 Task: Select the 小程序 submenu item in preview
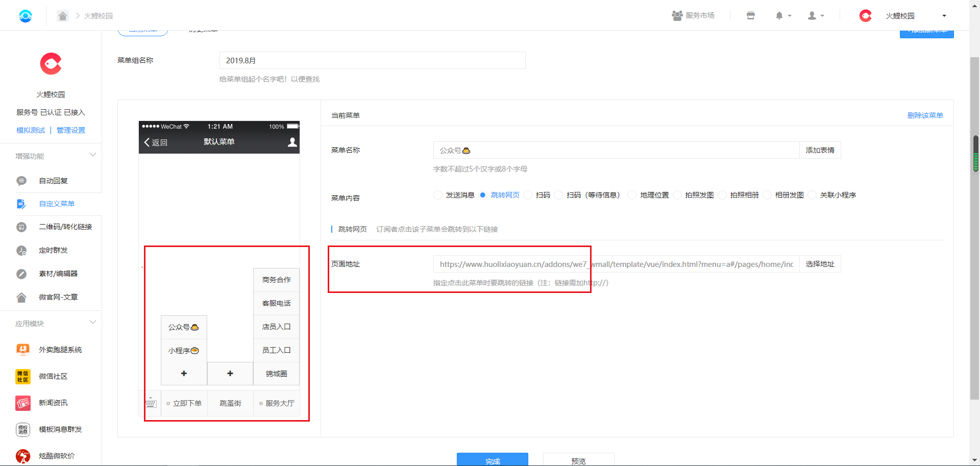[x=184, y=351]
